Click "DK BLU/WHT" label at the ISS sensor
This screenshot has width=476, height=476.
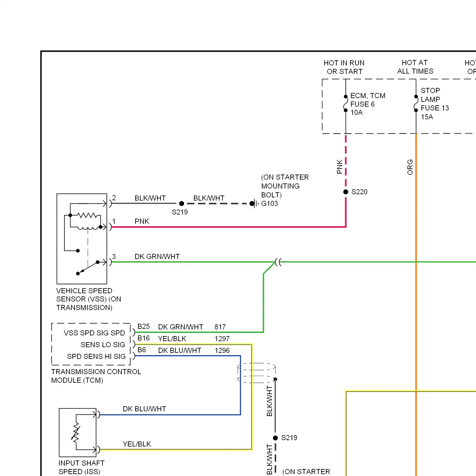[144, 409]
